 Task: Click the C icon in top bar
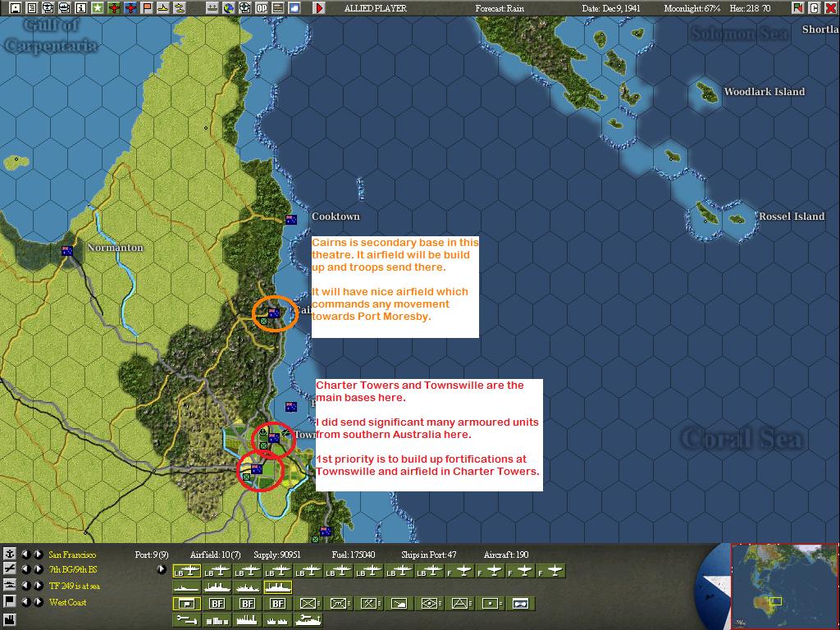coord(815,8)
